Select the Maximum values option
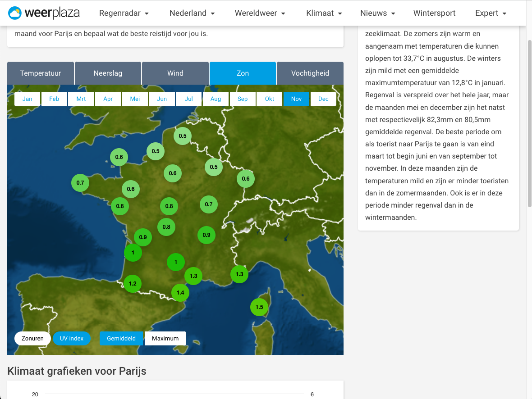The width and height of the screenshot is (532, 399). pyautogui.click(x=165, y=339)
